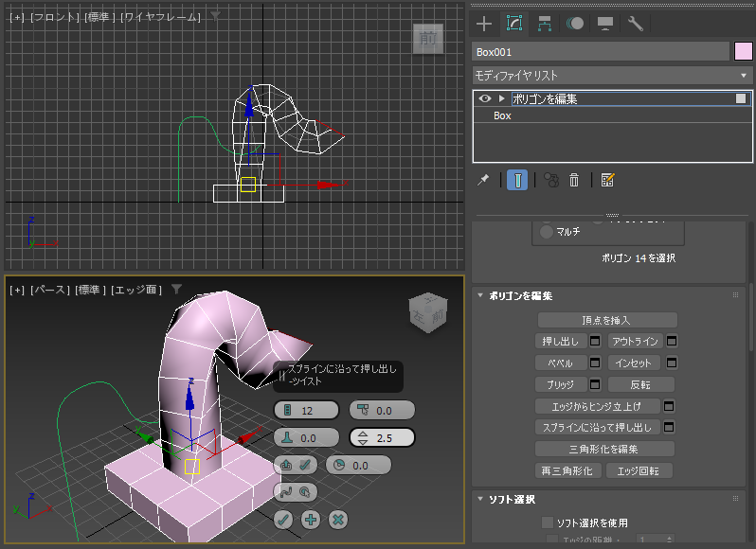The image size is (756, 549).
Task: Confirm caddy with OK checkmark
Action: click(283, 520)
